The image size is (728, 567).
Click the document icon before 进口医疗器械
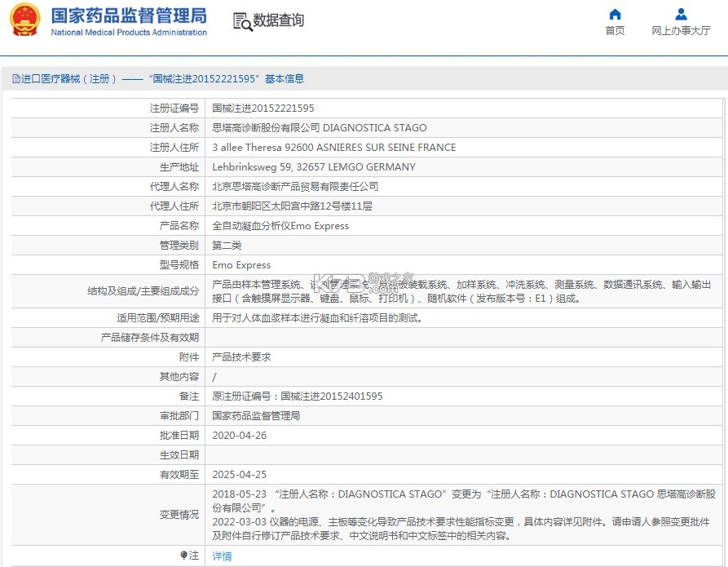[16, 79]
